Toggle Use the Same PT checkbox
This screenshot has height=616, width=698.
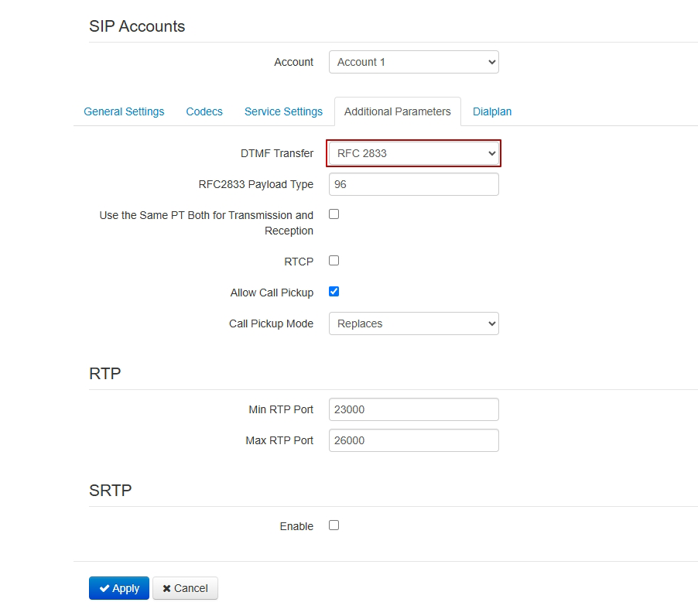click(334, 214)
